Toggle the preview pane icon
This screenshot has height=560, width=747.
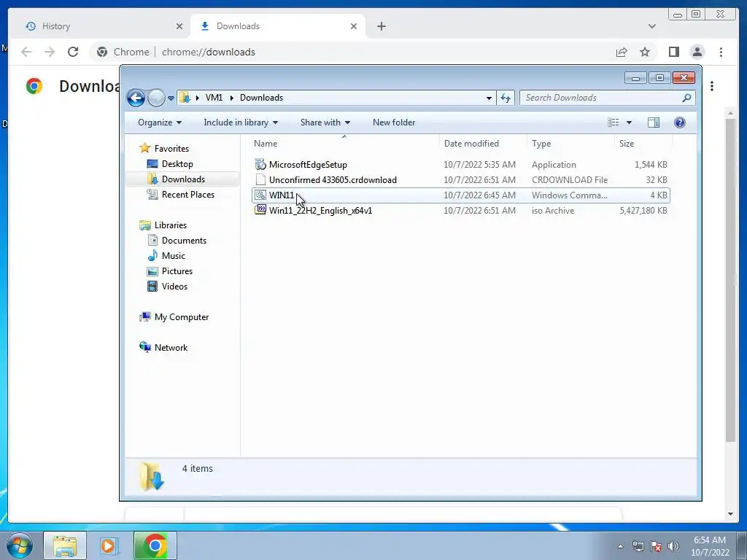654,122
